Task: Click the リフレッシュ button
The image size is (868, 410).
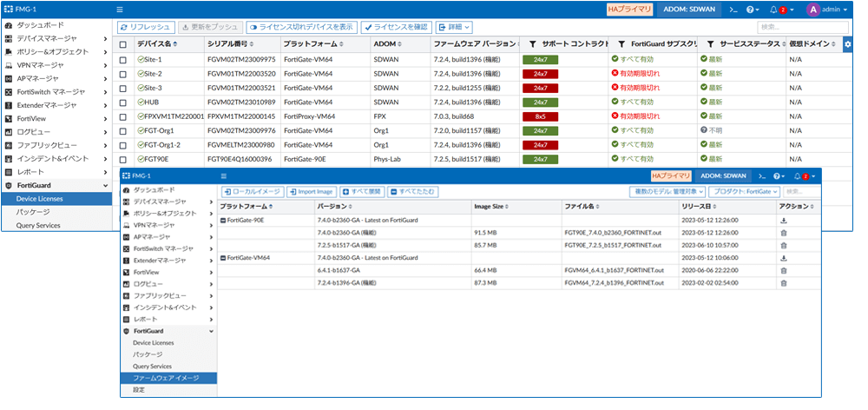Action: (147, 27)
